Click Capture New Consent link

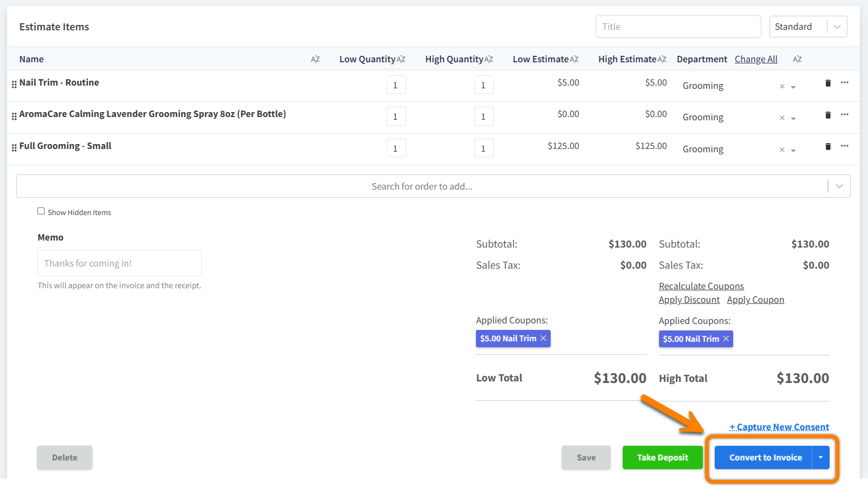click(779, 427)
